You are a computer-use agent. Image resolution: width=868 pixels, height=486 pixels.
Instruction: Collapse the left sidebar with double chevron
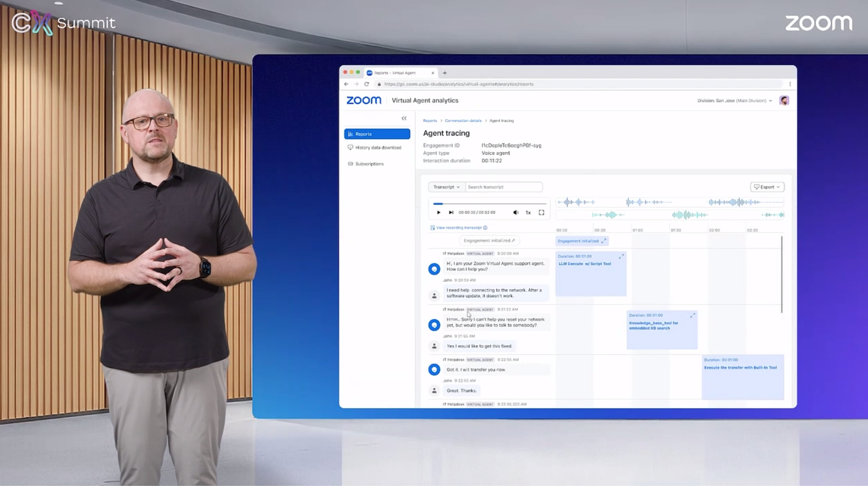pyautogui.click(x=404, y=119)
